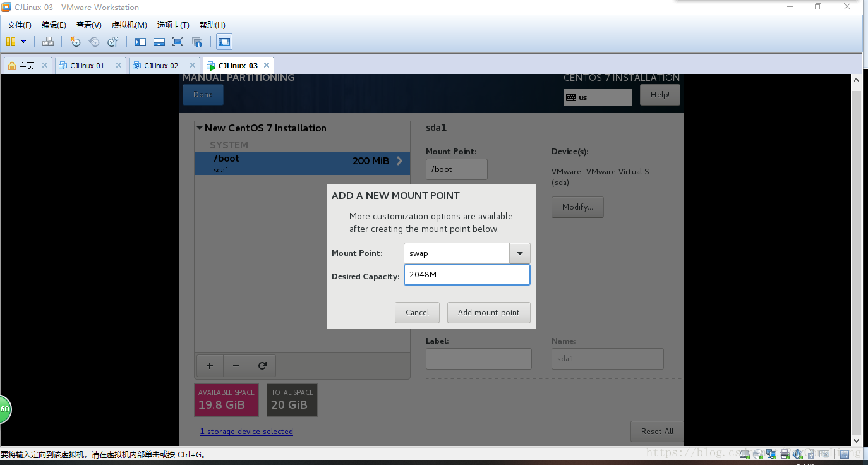The width and height of the screenshot is (868, 465).
Task: Click the Add mount point button
Action: point(488,313)
